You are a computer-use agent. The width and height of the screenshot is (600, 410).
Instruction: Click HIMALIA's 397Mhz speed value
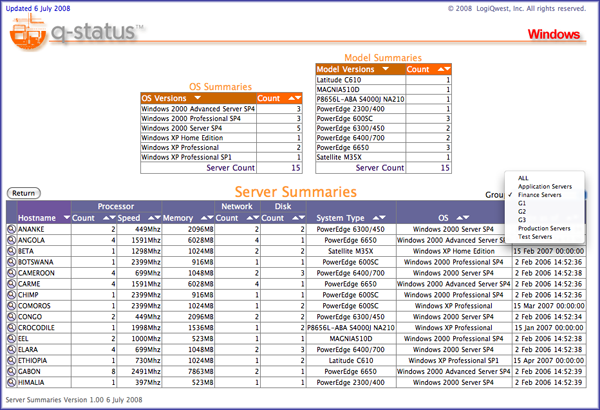(x=148, y=382)
